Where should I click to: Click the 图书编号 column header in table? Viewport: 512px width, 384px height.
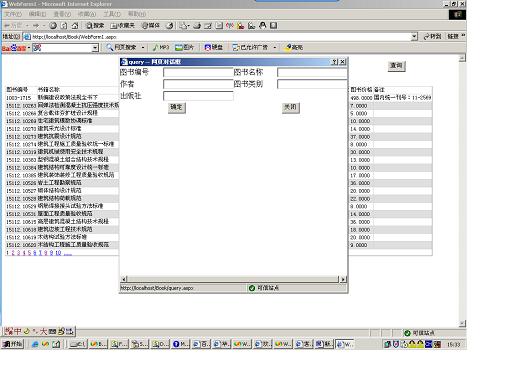17,89
